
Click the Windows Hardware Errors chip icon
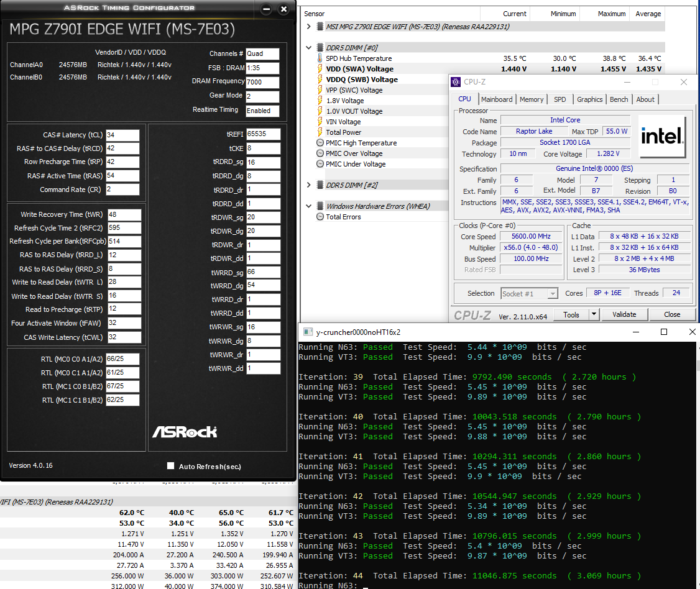click(x=320, y=206)
